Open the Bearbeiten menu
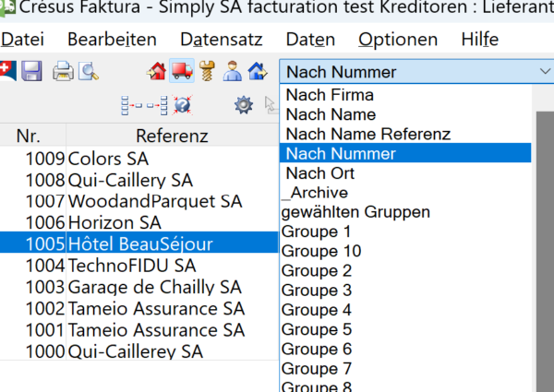 112,39
